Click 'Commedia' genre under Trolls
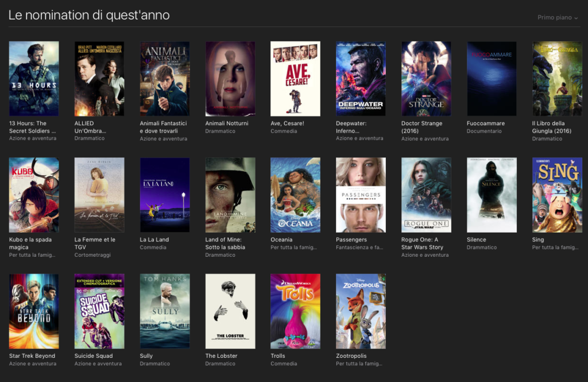The height and width of the screenshot is (382, 588). 284,364
